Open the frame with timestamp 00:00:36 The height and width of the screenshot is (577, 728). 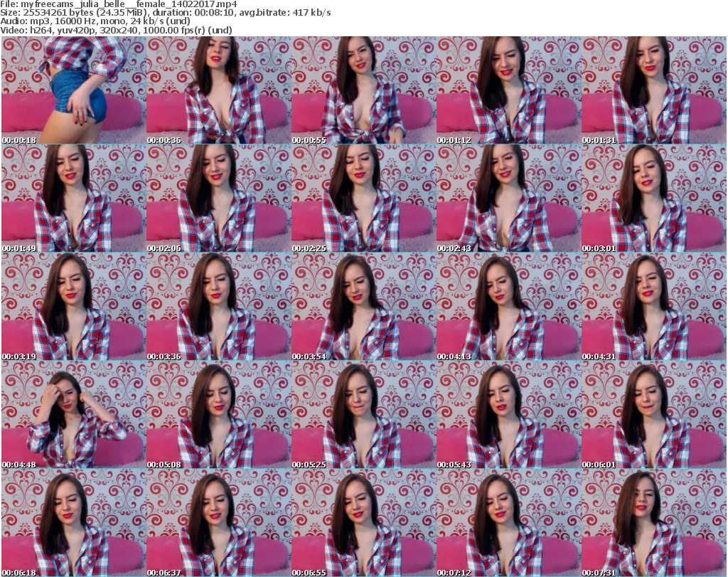coord(219,90)
